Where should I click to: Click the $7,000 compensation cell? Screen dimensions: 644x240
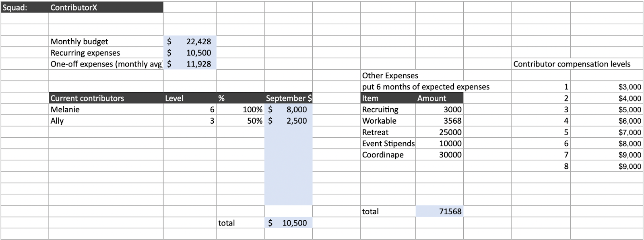click(x=607, y=132)
